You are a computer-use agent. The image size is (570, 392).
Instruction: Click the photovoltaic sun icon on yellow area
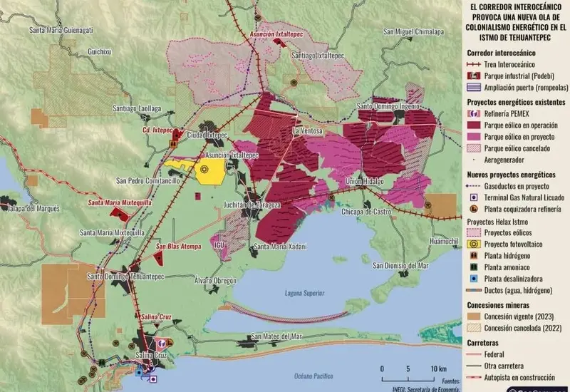[x=204, y=170]
